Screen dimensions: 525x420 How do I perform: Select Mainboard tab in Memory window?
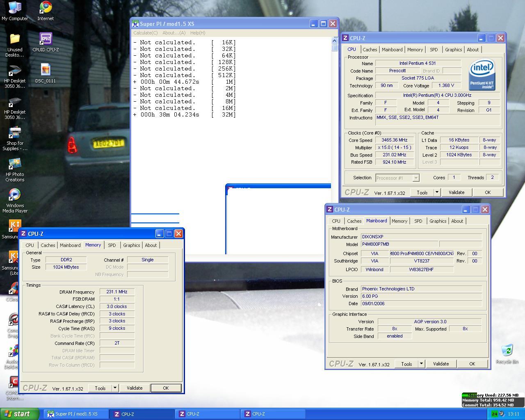70,245
